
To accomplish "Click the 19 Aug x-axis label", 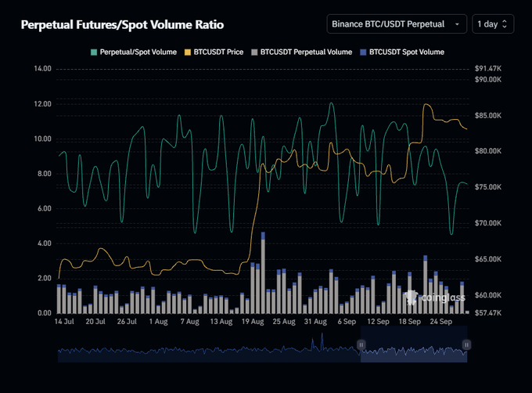I will point(253,322).
